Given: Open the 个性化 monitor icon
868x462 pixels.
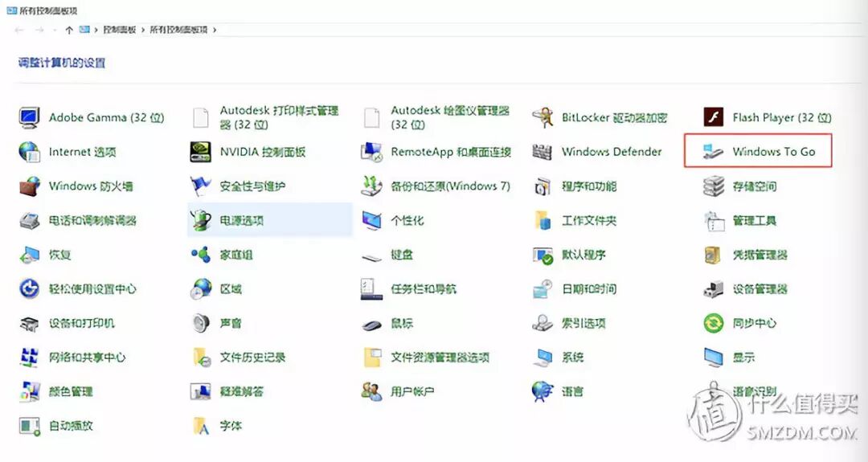Looking at the screenshot, I should (371, 220).
